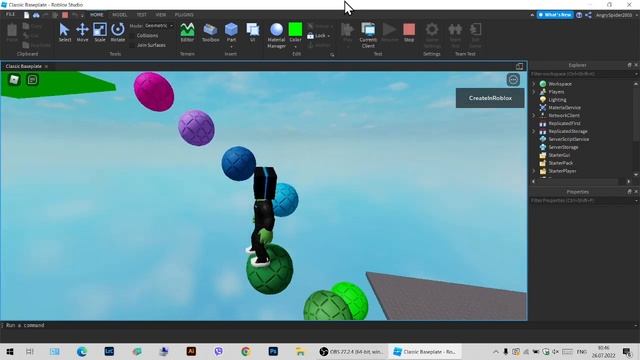Switch to the VIEW ribbon tab
640x360 pixels.
(161, 15)
